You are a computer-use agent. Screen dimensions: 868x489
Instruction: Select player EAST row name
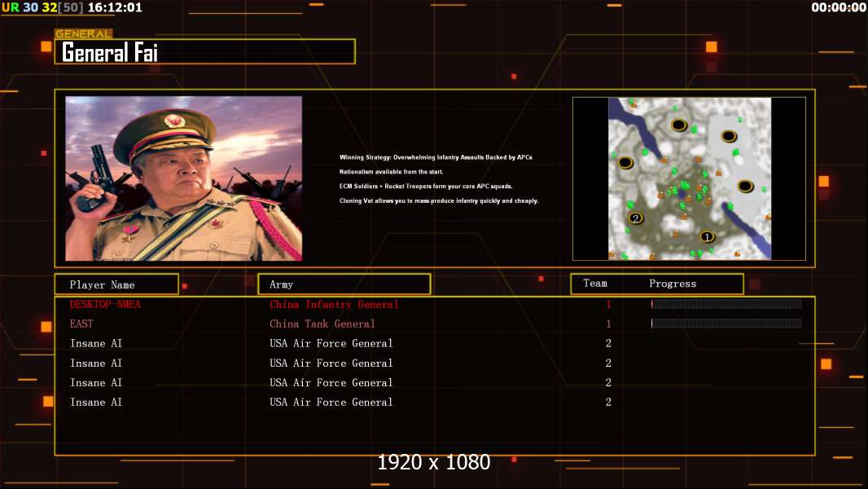81,324
